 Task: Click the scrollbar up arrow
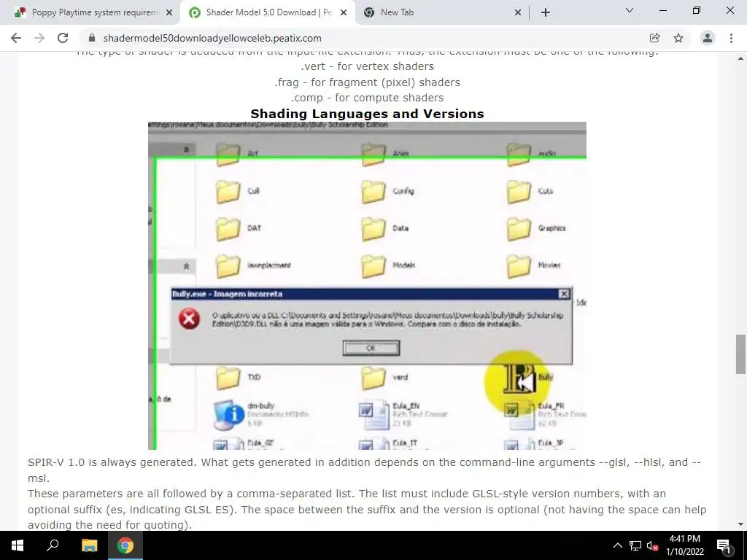[740, 58]
